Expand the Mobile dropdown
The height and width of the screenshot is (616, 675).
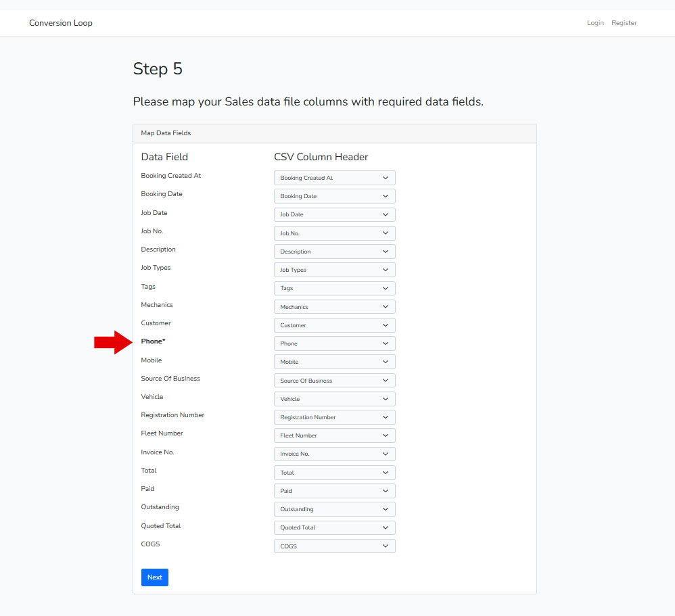334,362
